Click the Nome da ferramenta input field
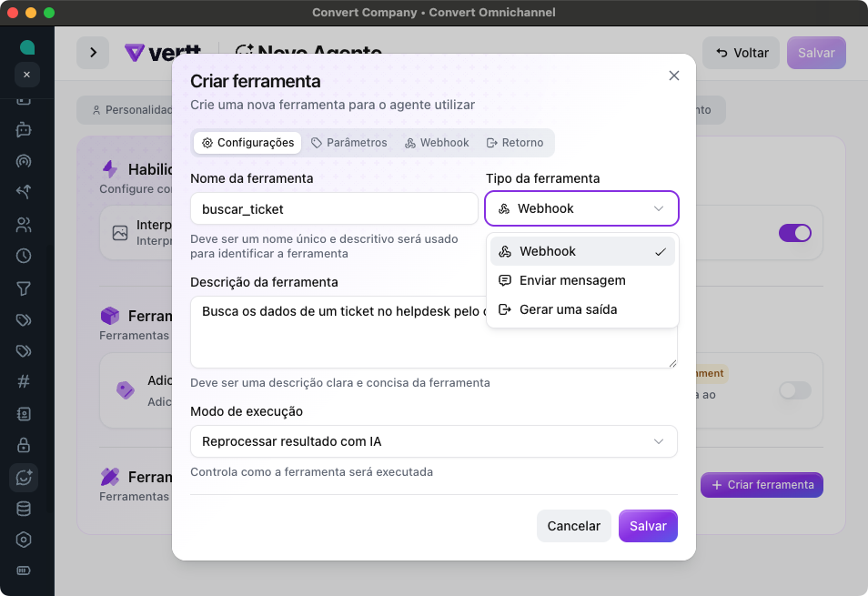This screenshot has height=596, width=868. 334,209
